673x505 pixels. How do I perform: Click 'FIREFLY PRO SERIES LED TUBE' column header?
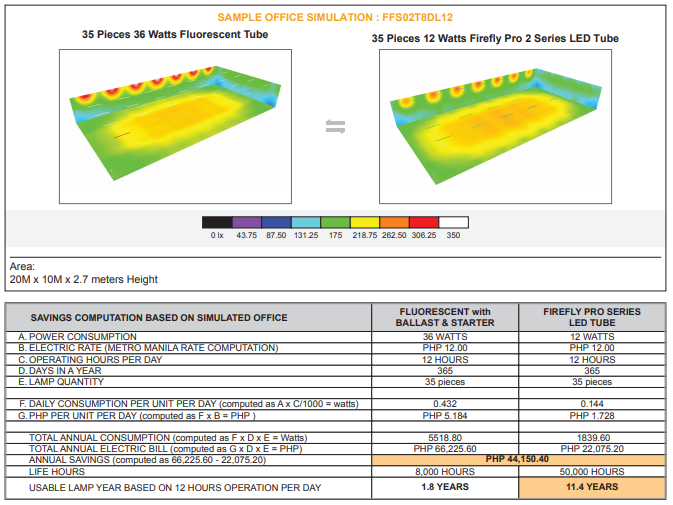(592, 317)
